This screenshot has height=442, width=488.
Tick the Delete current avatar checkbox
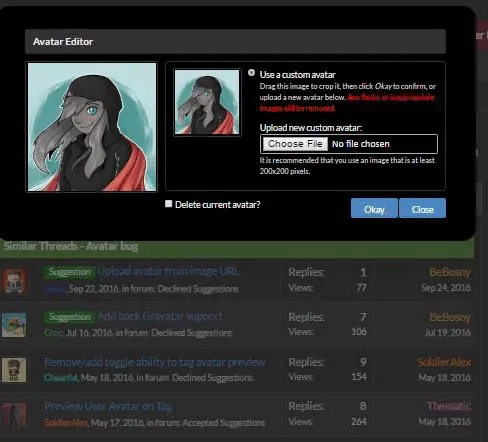click(x=169, y=204)
